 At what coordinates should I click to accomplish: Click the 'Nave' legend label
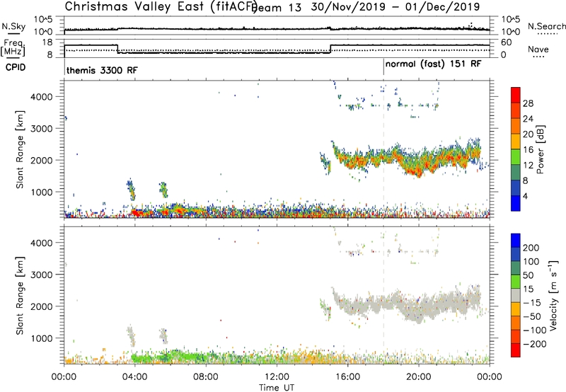(538, 49)
